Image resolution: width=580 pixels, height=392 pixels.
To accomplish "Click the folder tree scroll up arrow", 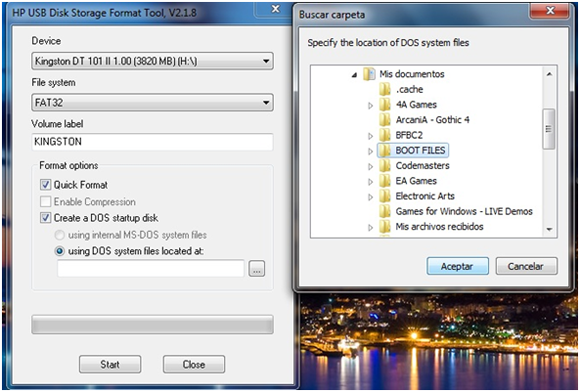I will coord(549,74).
